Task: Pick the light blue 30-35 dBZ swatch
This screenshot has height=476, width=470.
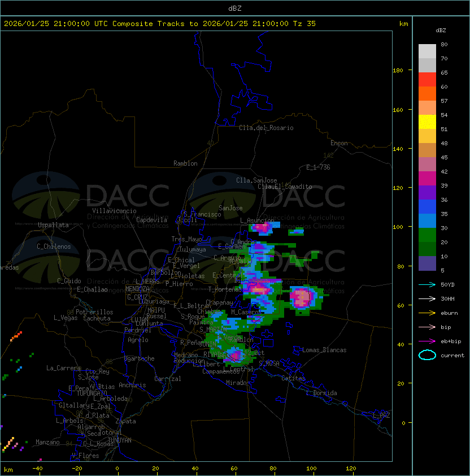Action: tap(427, 220)
